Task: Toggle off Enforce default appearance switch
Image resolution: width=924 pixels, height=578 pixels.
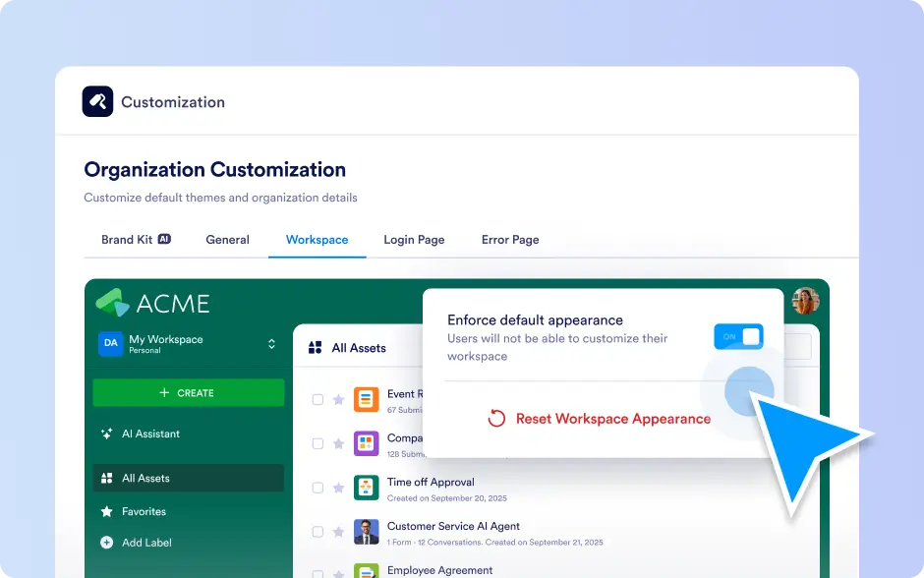Action: [x=738, y=337]
